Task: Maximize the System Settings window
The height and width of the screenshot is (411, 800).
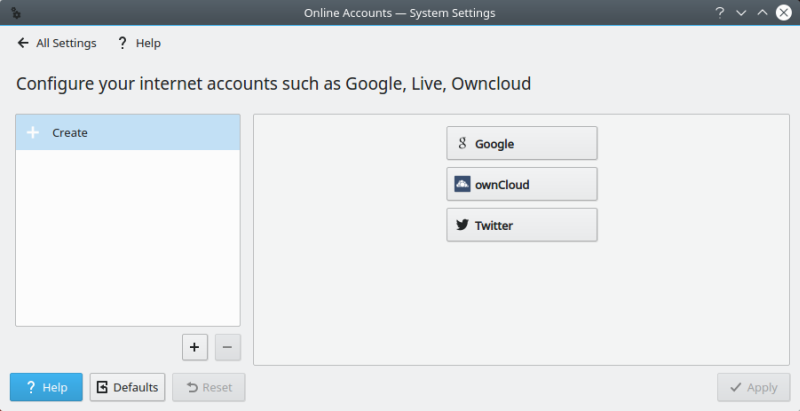Action: 762,13
